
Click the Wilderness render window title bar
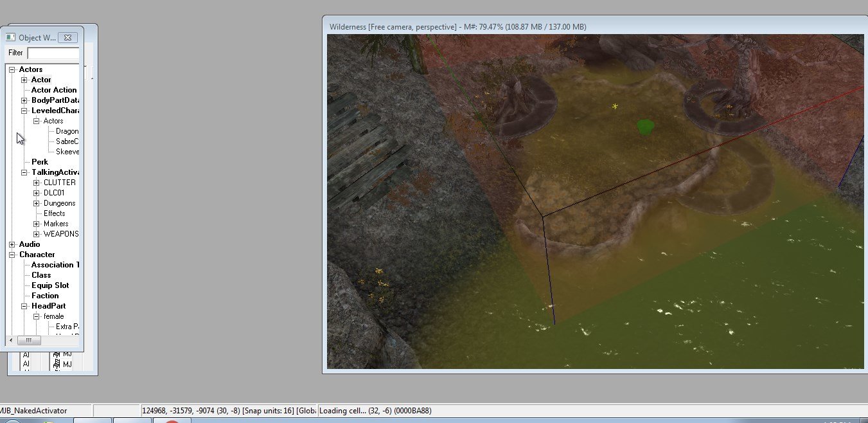click(594, 26)
